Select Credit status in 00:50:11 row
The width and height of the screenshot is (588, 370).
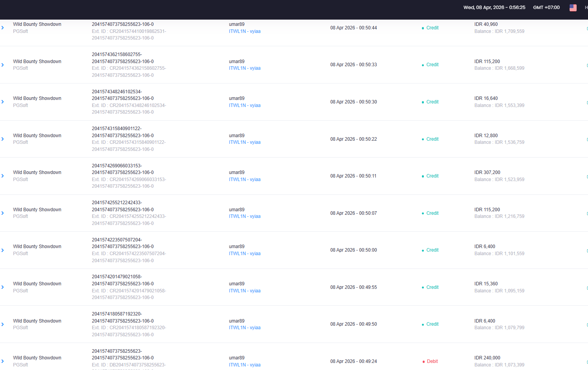click(x=432, y=176)
